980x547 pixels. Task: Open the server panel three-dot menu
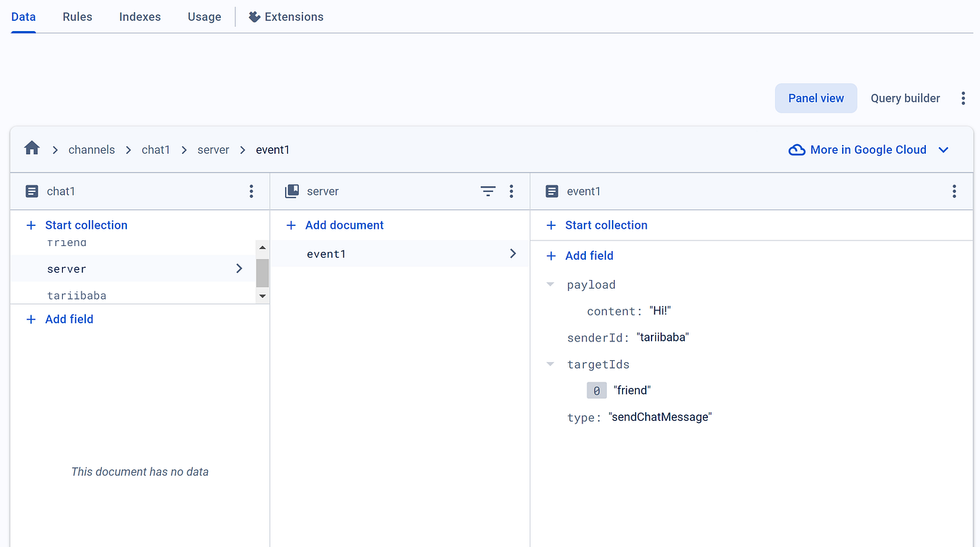(x=512, y=191)
